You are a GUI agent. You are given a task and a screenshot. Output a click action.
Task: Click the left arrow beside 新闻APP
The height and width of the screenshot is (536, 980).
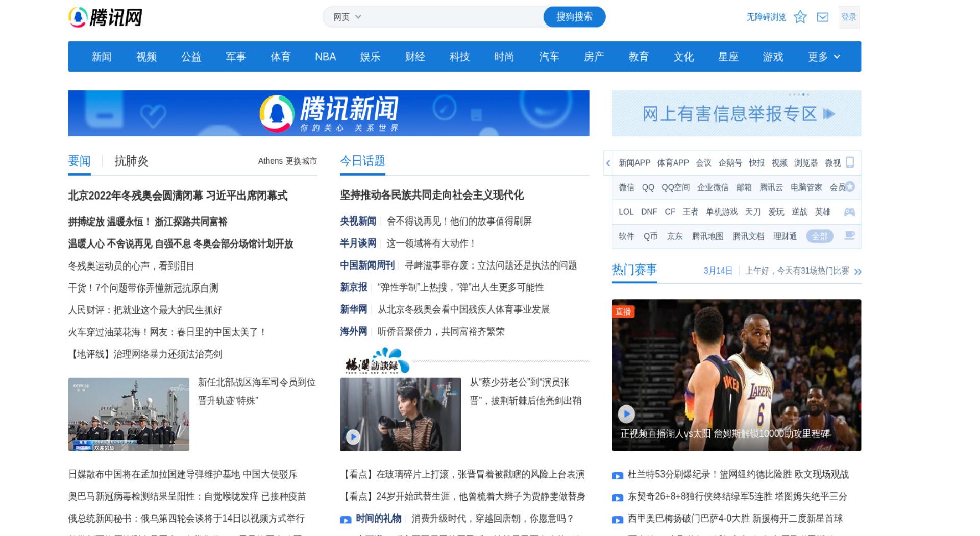pos(608,163)
